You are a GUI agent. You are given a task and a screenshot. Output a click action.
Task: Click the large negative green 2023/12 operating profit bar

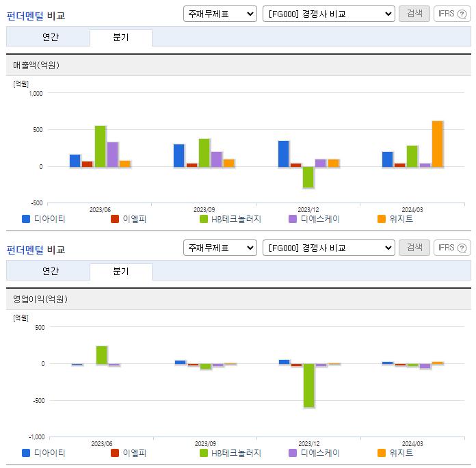(x=309, y=385)
